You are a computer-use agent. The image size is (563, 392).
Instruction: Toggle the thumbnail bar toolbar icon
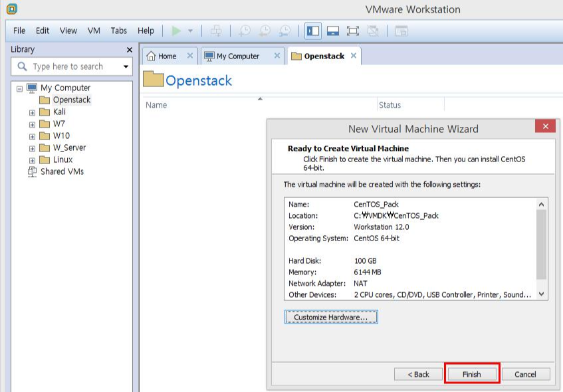333,31
